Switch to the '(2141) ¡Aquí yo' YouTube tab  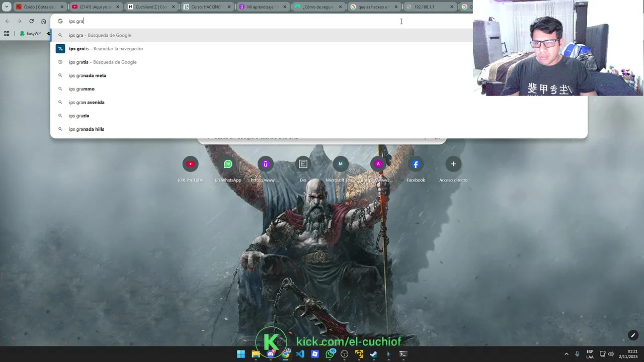(x=96, y=7)
